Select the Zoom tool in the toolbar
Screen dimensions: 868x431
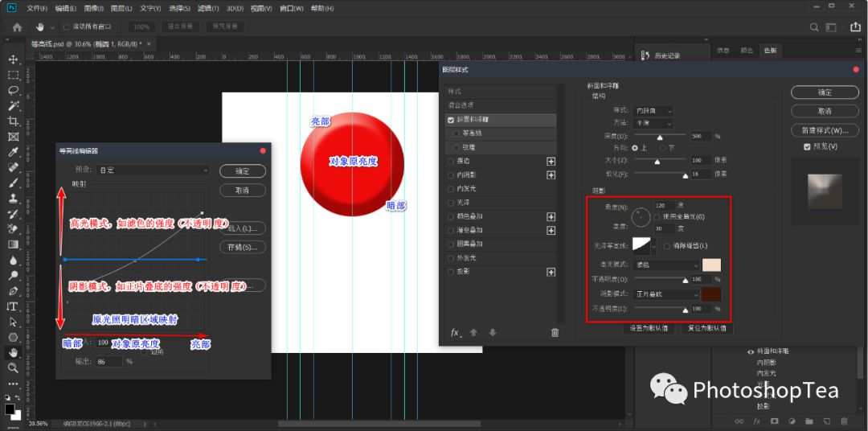click(14, 367)
